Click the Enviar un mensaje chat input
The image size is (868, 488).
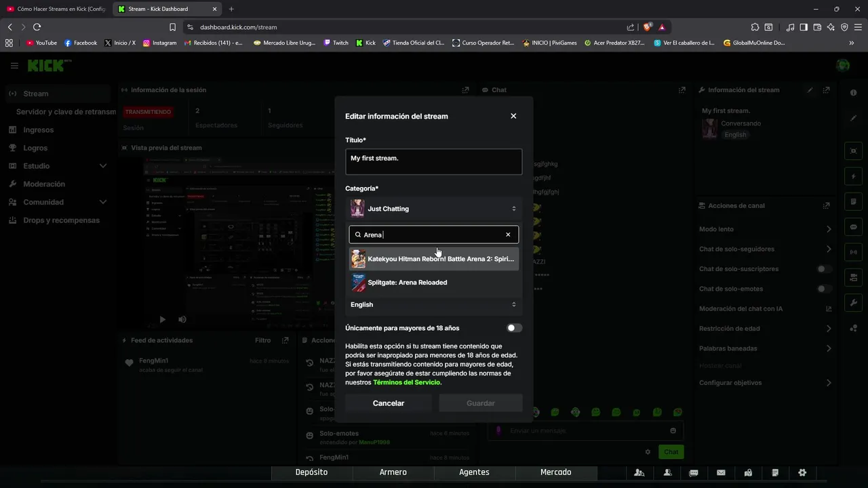[585, 430]
